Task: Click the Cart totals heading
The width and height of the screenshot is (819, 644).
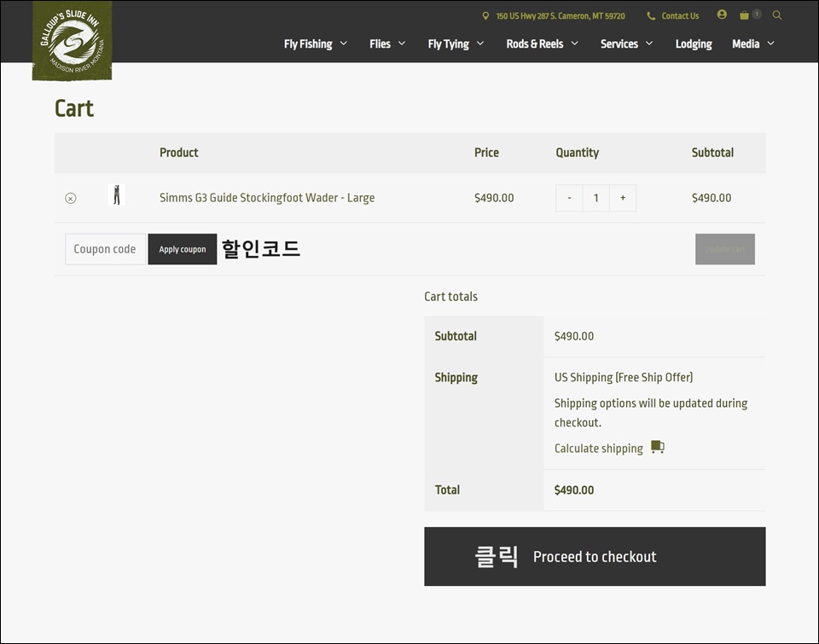Action: 450,297
